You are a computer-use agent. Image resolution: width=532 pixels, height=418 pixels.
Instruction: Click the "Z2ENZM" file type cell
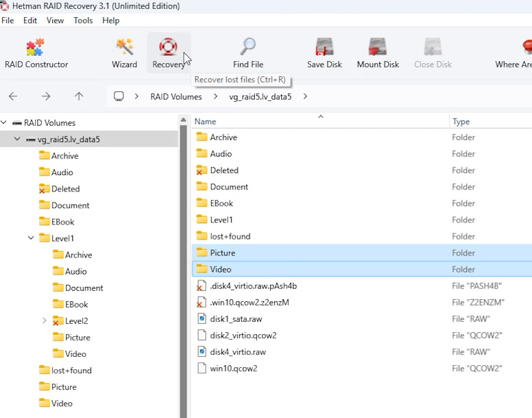coord(478,302)
